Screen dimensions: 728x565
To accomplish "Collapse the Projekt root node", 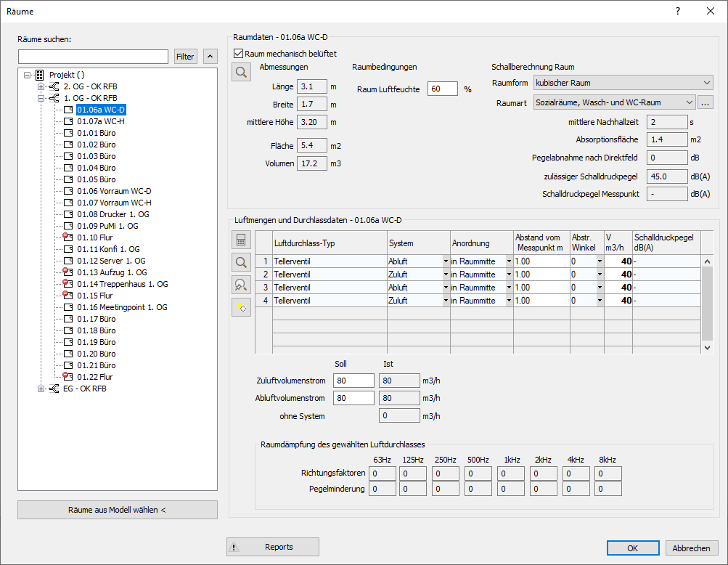I will pyautogui.click(x=27, y=75).
